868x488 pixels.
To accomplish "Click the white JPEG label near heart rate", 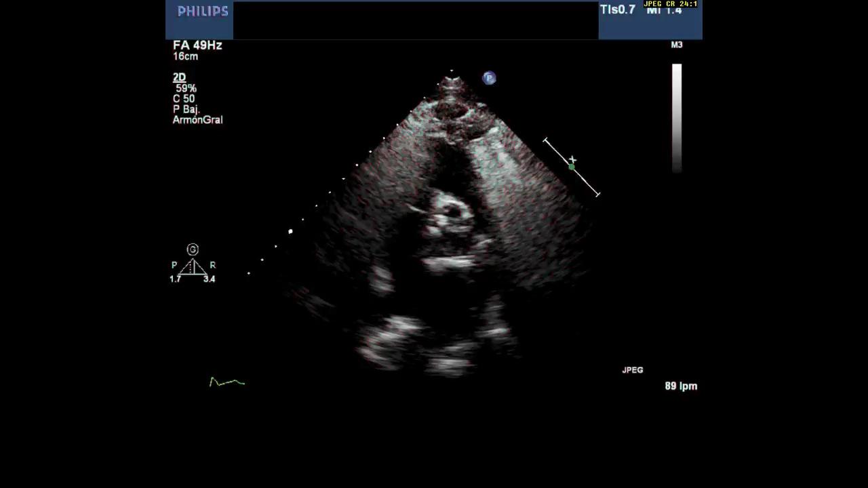I will (x=632, y=370).
